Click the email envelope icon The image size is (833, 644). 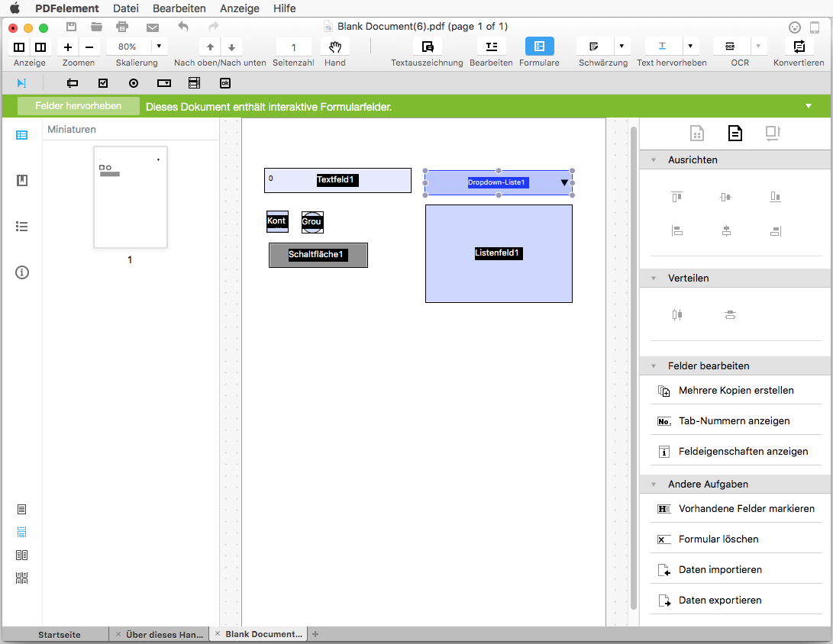click(x=153, y=27)
